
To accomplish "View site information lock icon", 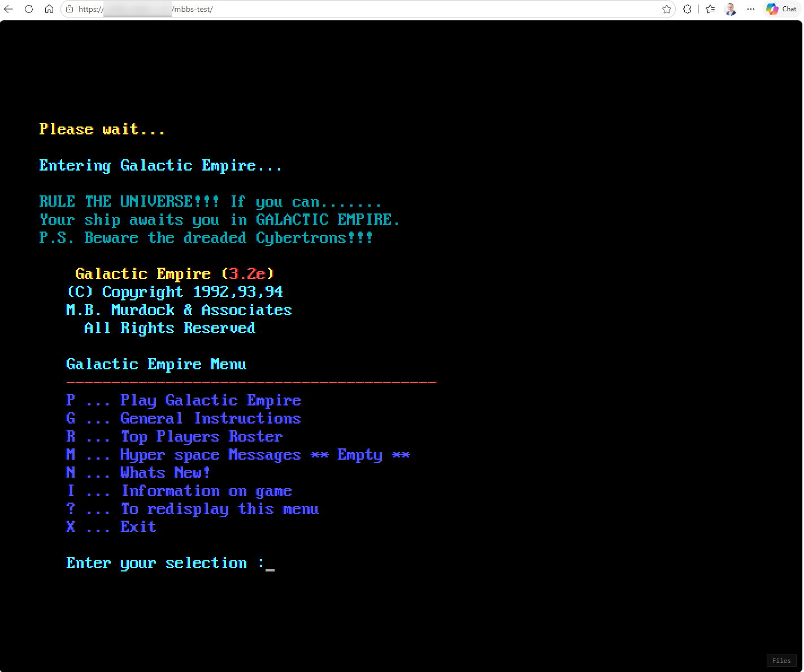I will coord(69,9).
